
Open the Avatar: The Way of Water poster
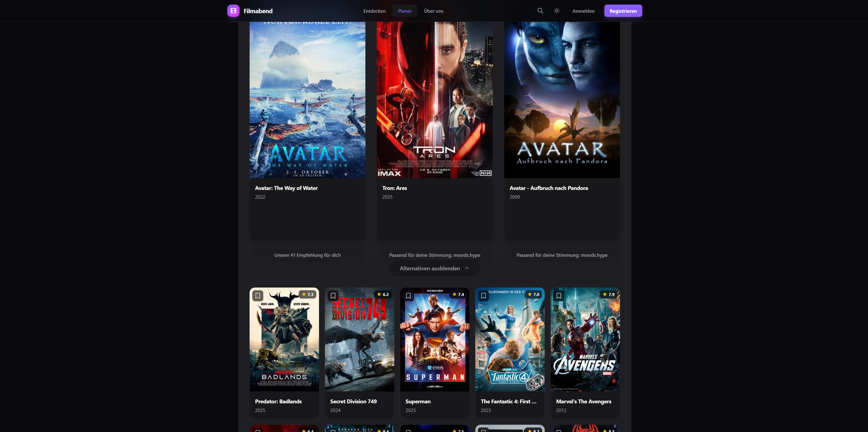(307, 100)
